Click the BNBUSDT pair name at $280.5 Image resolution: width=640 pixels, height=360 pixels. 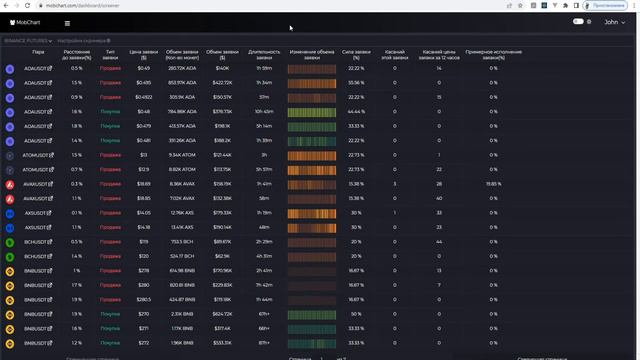35,300
